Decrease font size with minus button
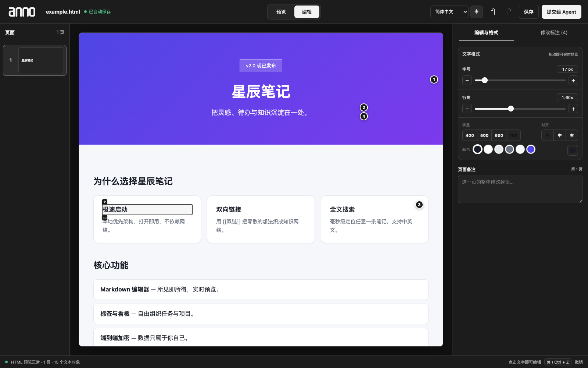Image resolution: width=588 pixels, height=368 pixels. pos(467,81)
